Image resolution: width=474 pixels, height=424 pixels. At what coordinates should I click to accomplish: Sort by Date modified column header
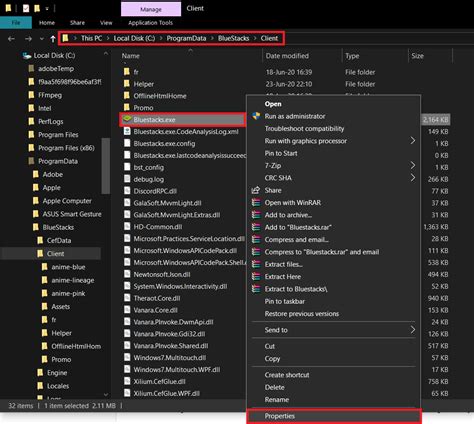(287, 56)
